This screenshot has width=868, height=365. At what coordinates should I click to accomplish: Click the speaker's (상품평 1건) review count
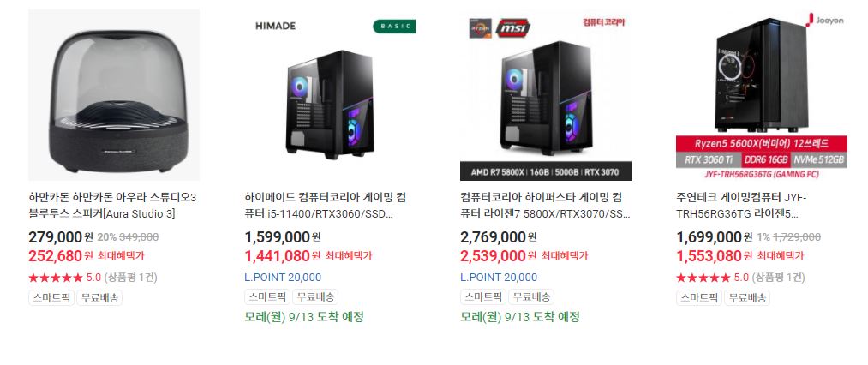[130, 278]
